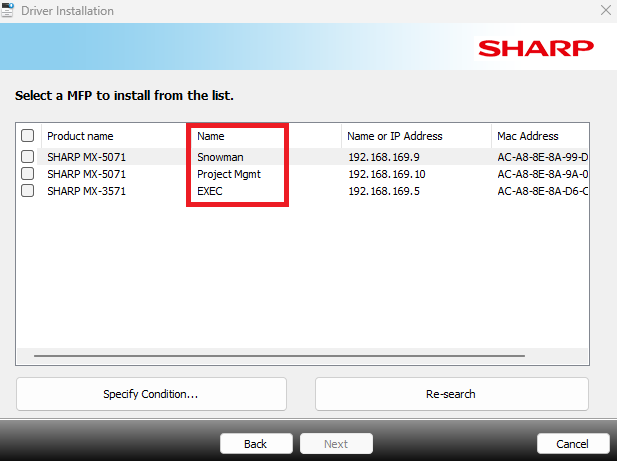Click the Driver Installation title bar icon
Image resolution: width=617 pixels, height=461 pixels.
7,10
